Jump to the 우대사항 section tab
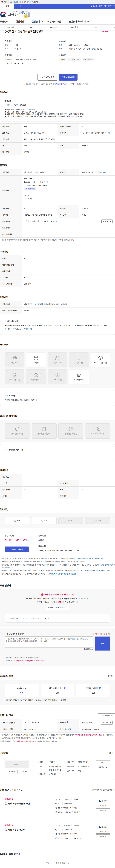This screenshot has height=868, width=115. click(53, 27)
